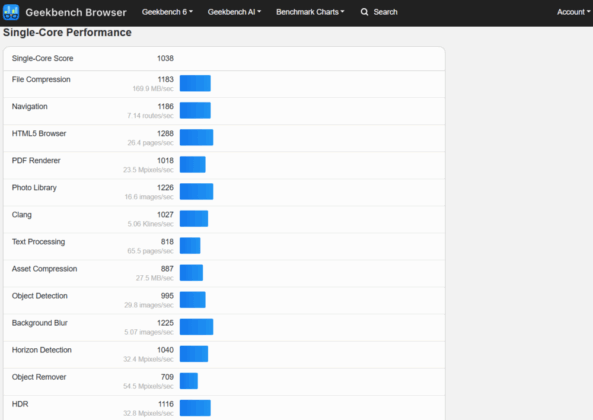Viewport: 593px width, 420px height.
Task: Click the Single-Core Performance heading
Action: [67, 33]
